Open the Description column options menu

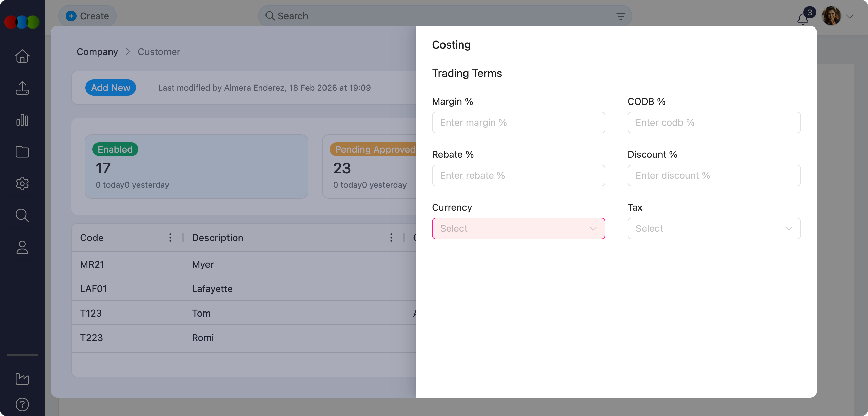pos(391,238)
